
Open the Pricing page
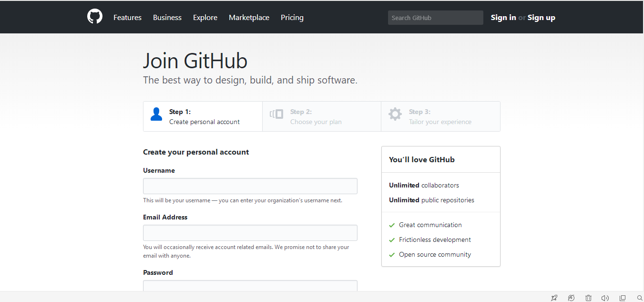coord(292,18)
